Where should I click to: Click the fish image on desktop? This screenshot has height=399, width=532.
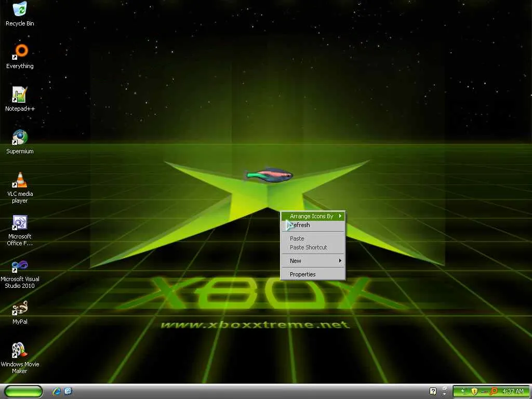coord(270,175)
